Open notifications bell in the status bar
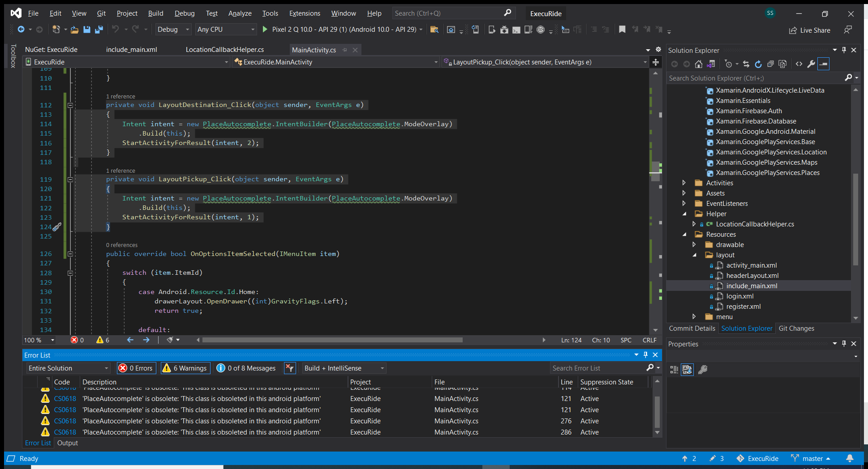Screen dimensions: 868x469 tap(850, 459)
